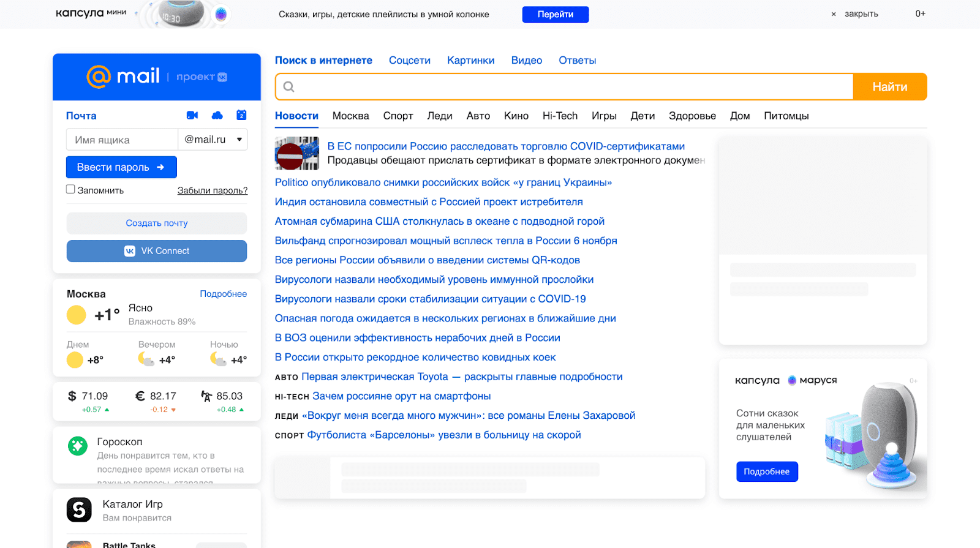Click the Mail.ru logo

123,77
